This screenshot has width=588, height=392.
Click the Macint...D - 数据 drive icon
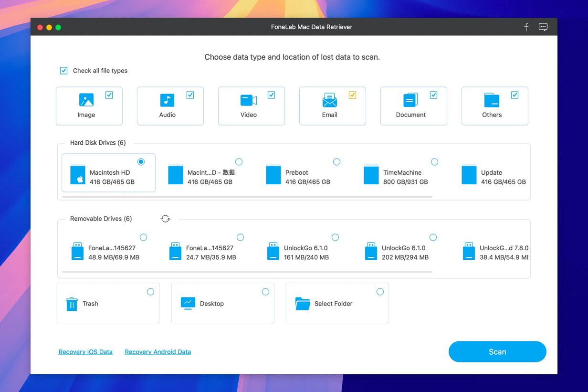[x=176, y=175]
